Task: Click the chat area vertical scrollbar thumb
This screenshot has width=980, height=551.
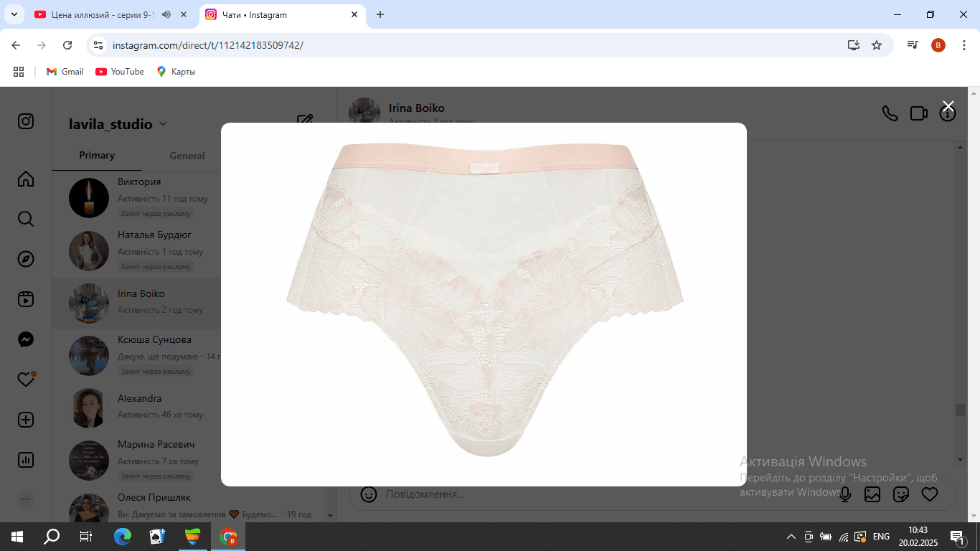Action: 961,410
